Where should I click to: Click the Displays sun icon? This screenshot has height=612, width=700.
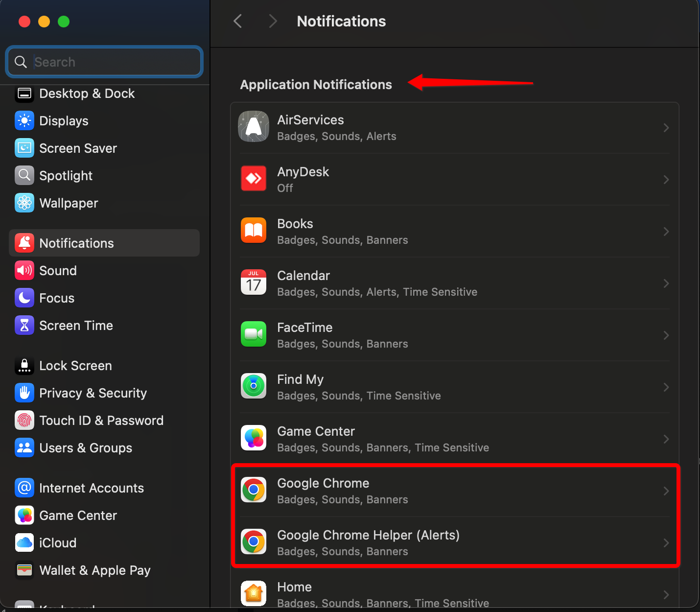pyautogui.click(x=24, y=120)
